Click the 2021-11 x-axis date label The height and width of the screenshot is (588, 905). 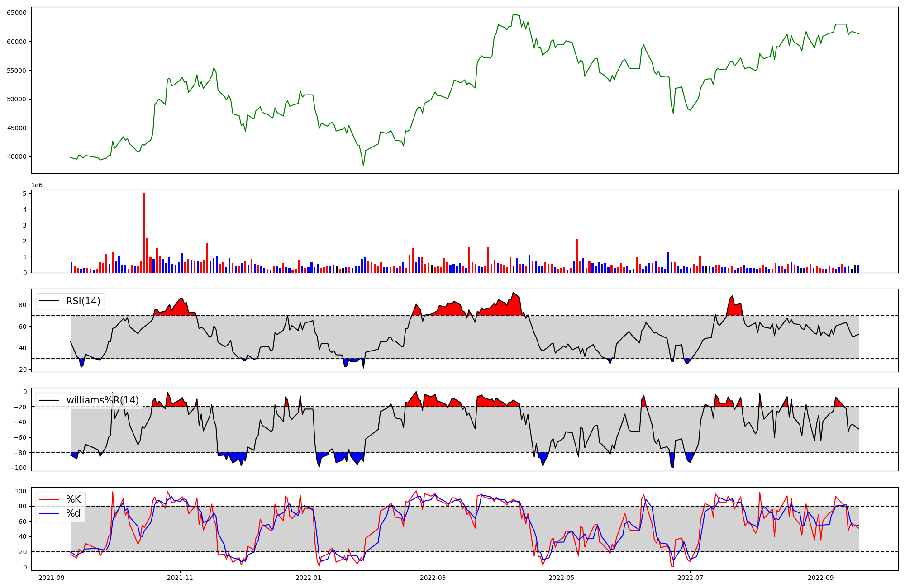point(181,578)
